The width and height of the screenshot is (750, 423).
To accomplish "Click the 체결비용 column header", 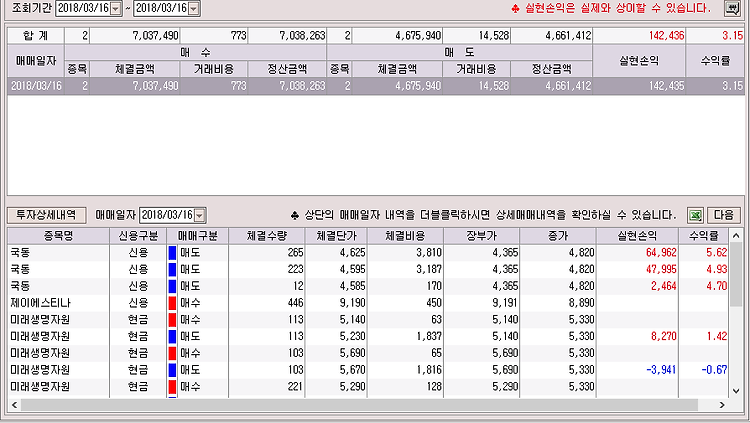I will pos(406,236).
